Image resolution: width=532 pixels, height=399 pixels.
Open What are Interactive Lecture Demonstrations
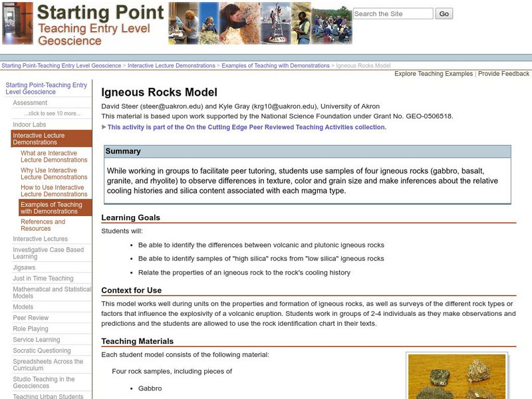54,156
